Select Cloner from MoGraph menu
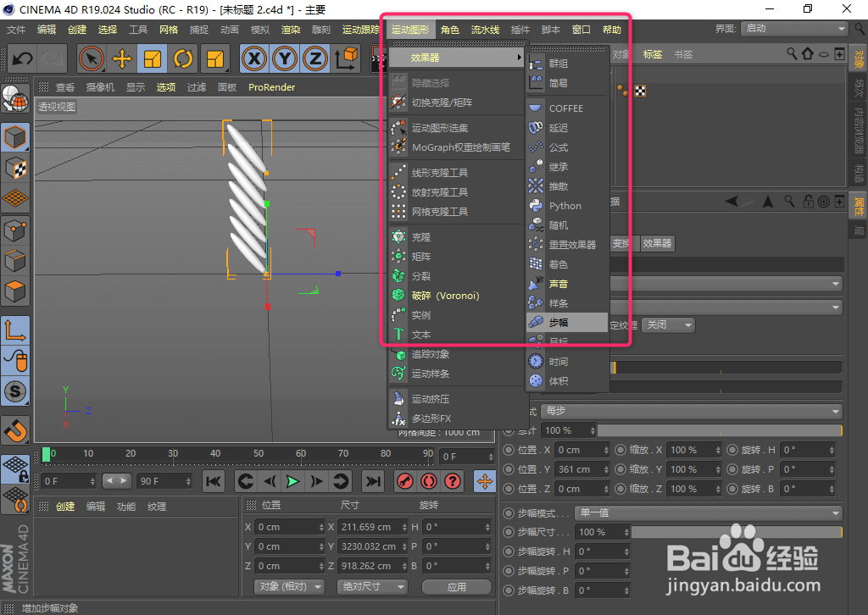 (456, 237)
